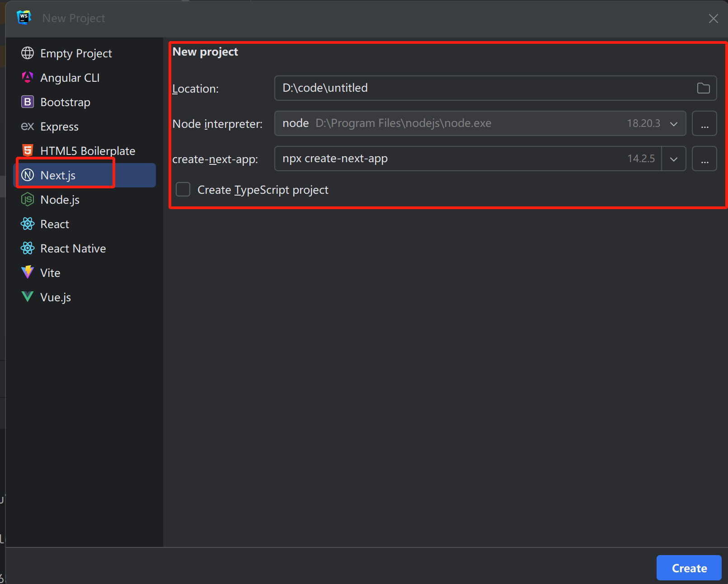This screenshot has height=584, width=728.
Task: Click the Node.js hexagon icon
Action: 28,199
